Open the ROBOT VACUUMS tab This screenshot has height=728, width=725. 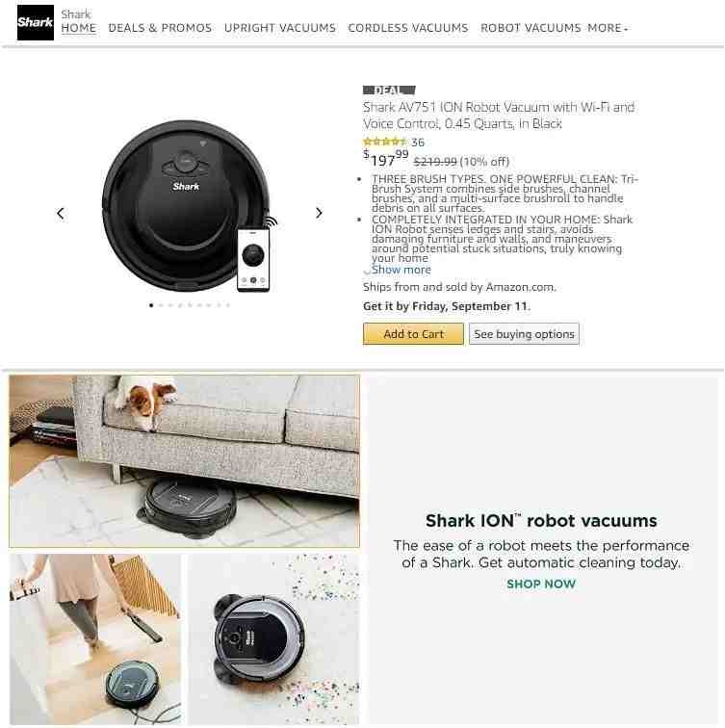coord(531,28)
